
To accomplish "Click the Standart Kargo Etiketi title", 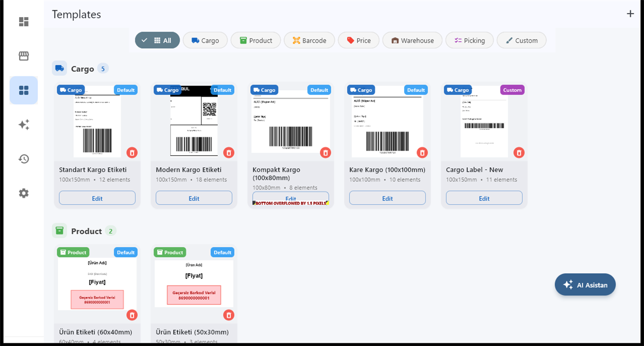I will [93, 169].
